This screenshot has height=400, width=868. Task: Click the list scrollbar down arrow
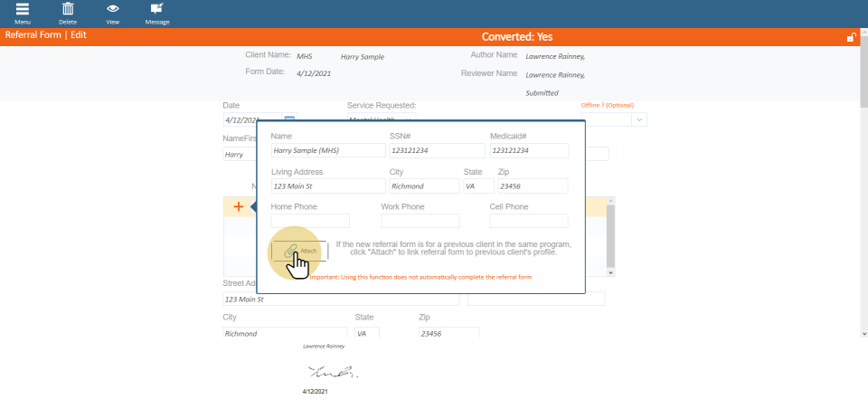612,271
